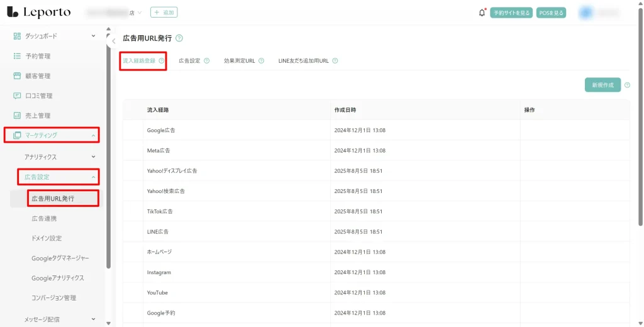The image size is (644, 327).
Task: Click the POSを見る button
Action: coord(551,13)
